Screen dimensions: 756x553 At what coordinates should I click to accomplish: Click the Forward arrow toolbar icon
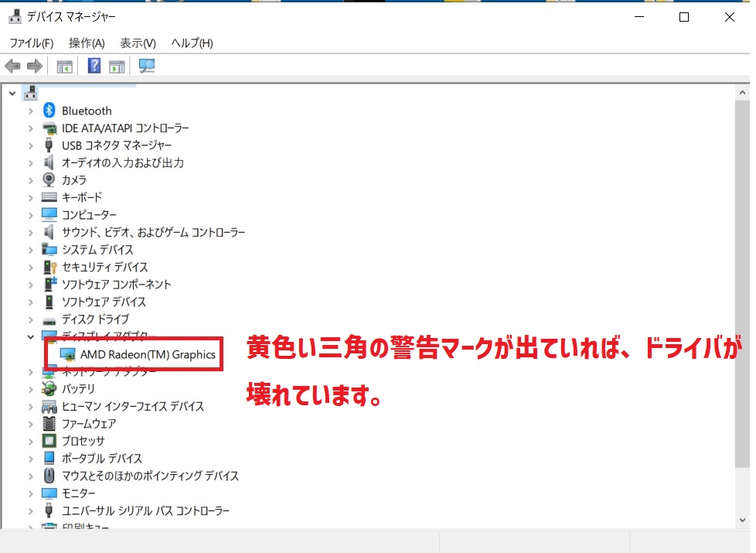(x=34, y=67)
